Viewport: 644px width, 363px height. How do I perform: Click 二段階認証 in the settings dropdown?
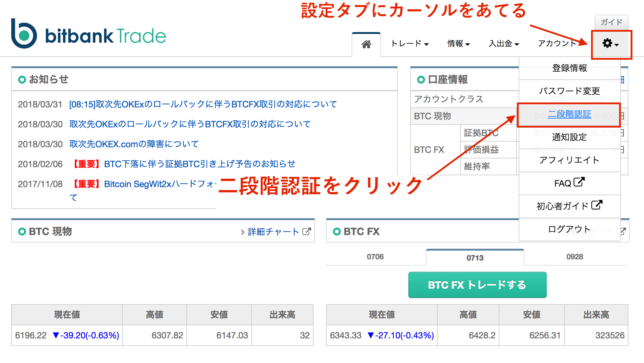tap(570, 114)
